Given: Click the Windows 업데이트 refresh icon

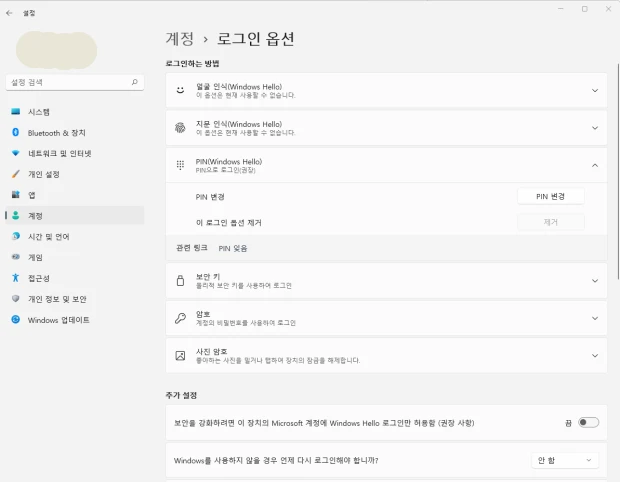Looking at the screenshot, I should point(15,319).
